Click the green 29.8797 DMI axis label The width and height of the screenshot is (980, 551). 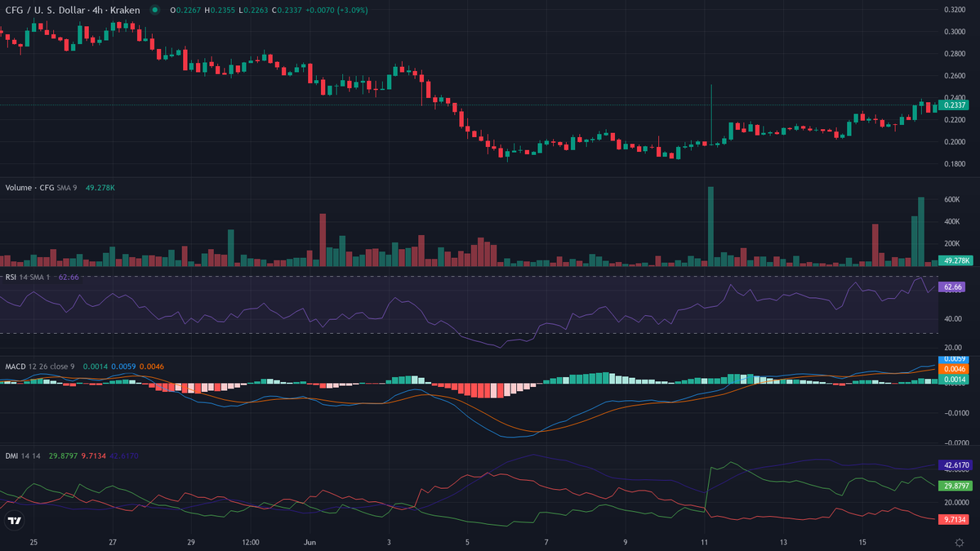point(955,486)
